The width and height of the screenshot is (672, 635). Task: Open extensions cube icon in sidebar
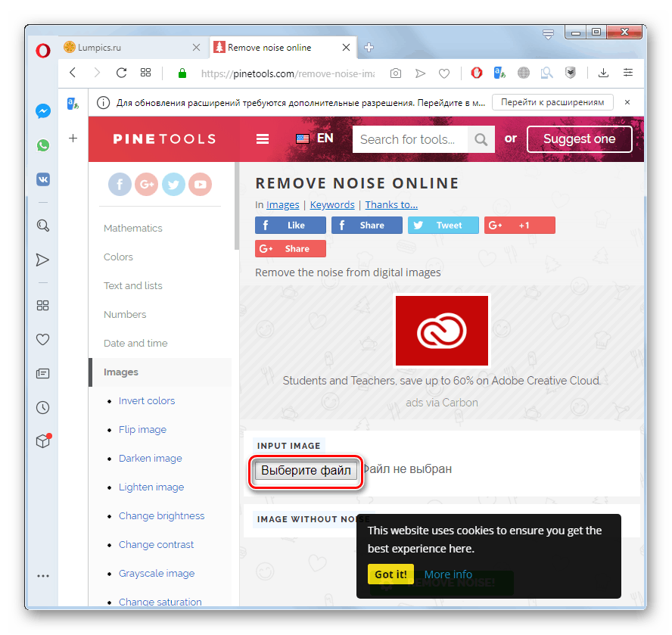pyautogui.click(x=43, y=440)
